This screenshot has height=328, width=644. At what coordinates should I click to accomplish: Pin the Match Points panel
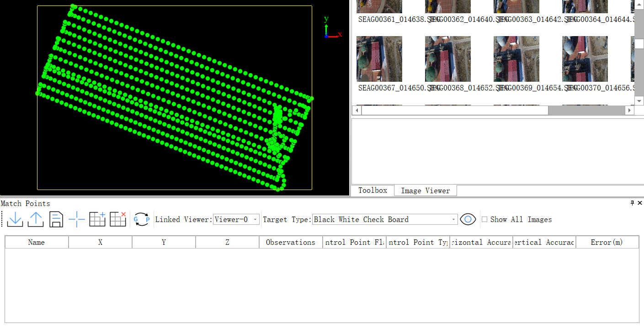(x=633, y=203)
